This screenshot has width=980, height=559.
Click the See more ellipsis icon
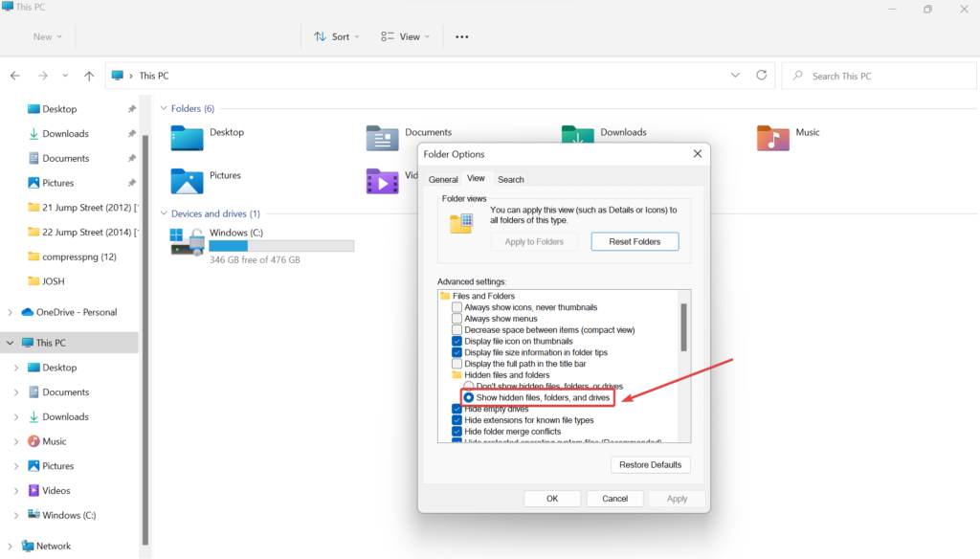tap(461, 36)
